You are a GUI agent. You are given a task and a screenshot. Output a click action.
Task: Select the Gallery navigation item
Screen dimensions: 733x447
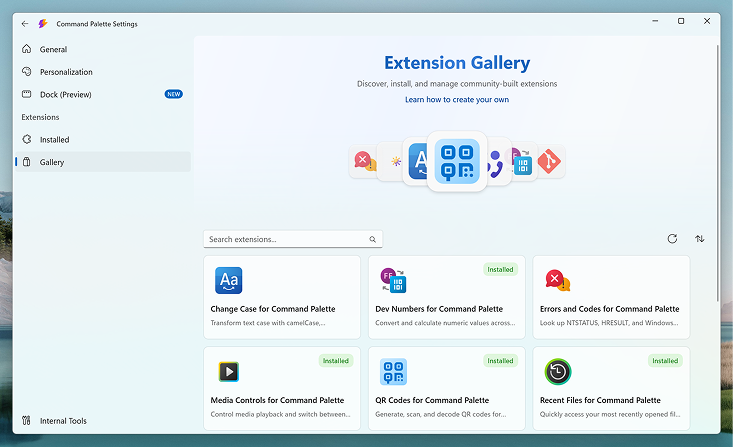[x=103, y=162]
